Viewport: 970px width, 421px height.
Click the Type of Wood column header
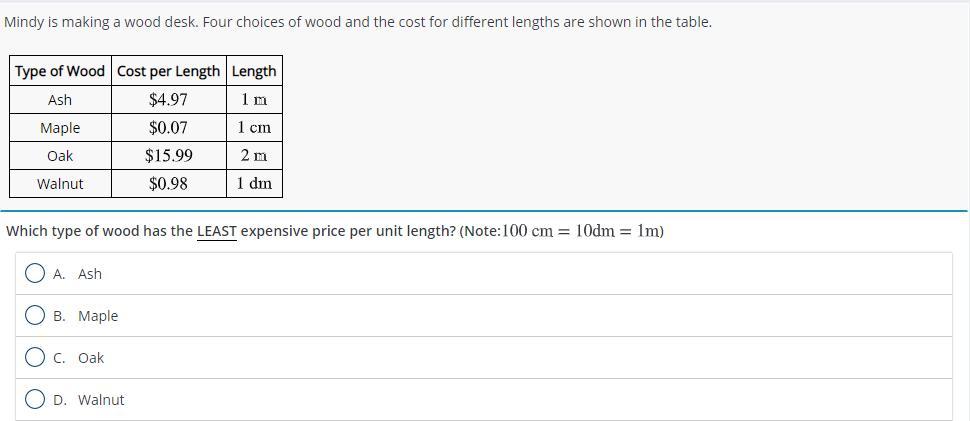click(61, 71)
